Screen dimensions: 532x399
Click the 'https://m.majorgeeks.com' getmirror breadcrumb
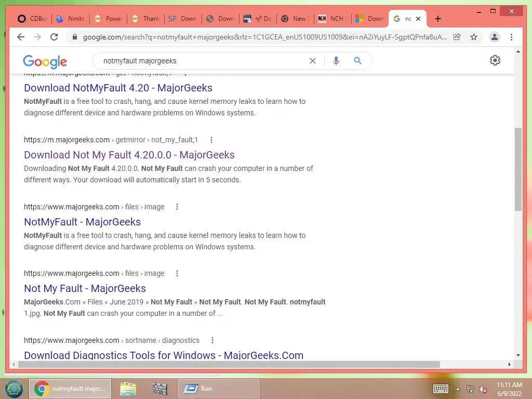pyautogui.click(x=66, y=140)
